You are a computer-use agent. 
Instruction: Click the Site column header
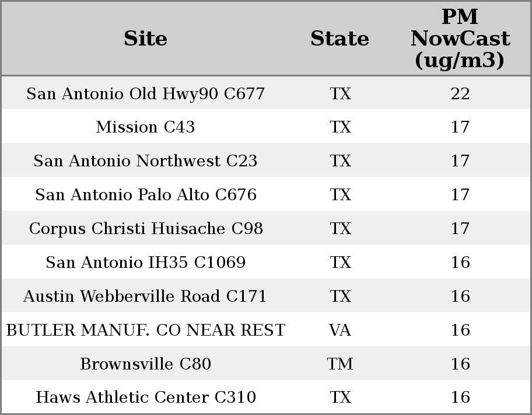point(145,39)
